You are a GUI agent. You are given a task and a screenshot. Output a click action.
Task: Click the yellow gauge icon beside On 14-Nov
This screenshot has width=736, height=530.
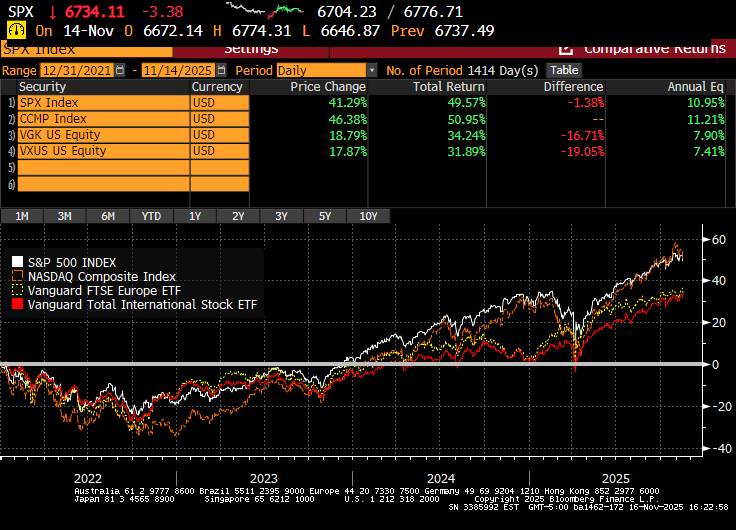click(x=16, y=31)
